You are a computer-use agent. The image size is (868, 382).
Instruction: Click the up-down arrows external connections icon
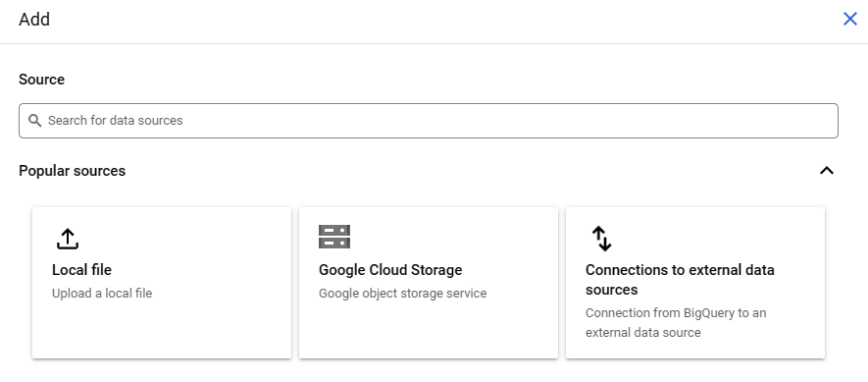[x=602, y=239]
